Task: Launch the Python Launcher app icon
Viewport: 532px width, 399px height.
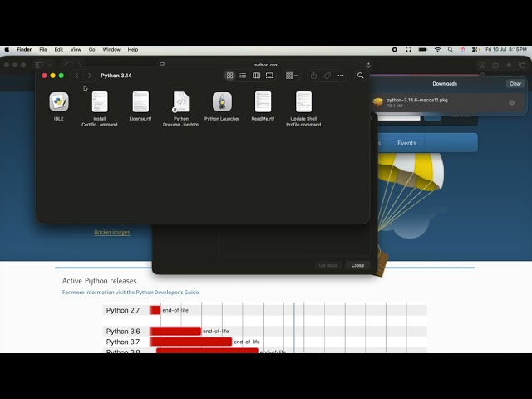Action: 222,101
